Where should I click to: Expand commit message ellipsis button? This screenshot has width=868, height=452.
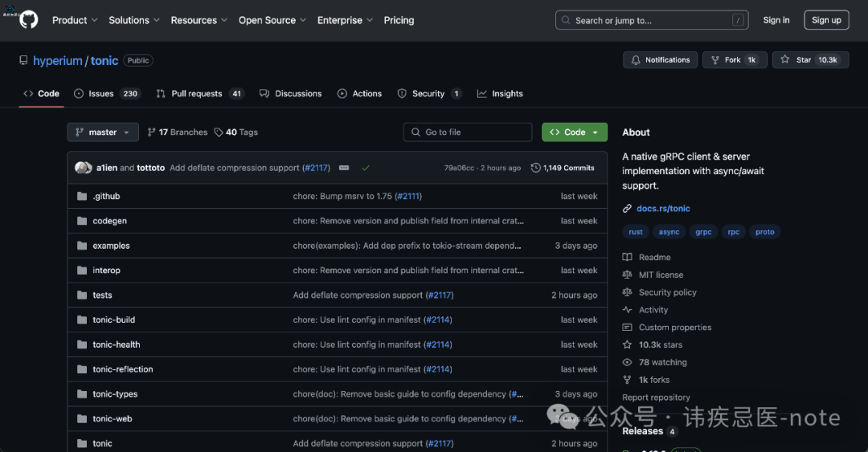(344, 168)
